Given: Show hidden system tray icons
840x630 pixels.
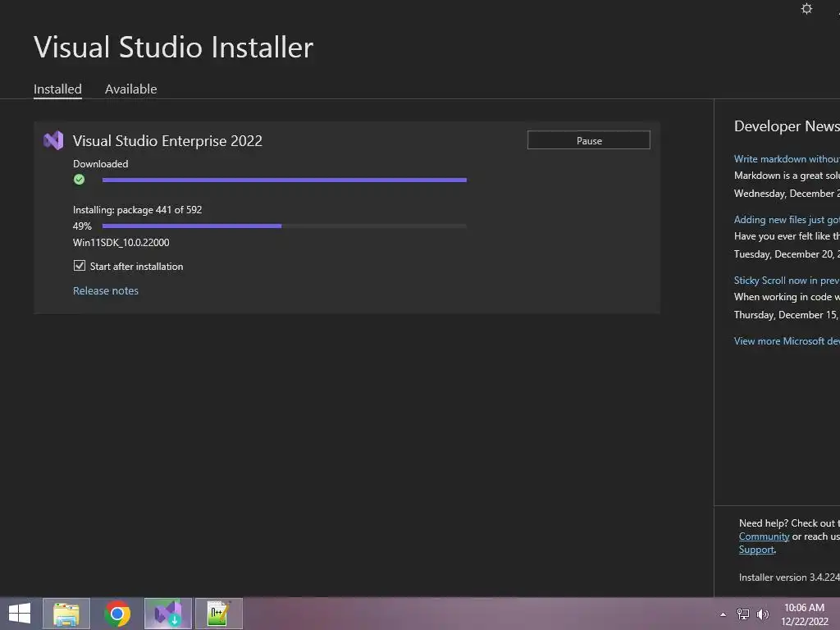Looking at the screenshot, I should [724, 614].
